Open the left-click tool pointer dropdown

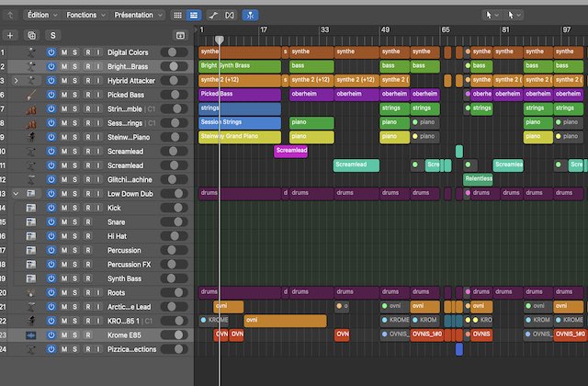coord(492,16)
